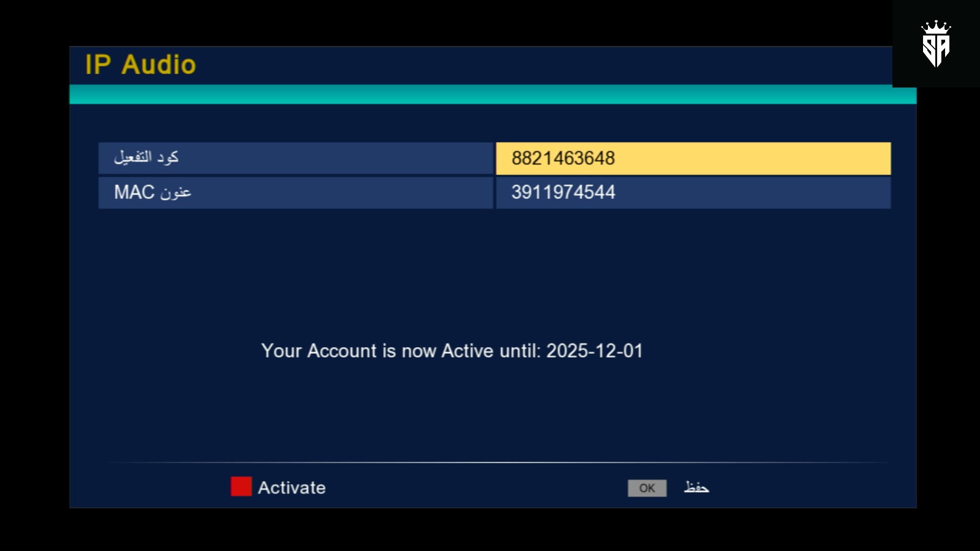Click the red Activate button square
Screen dimensions: 980x551
(x=241, y=487)
